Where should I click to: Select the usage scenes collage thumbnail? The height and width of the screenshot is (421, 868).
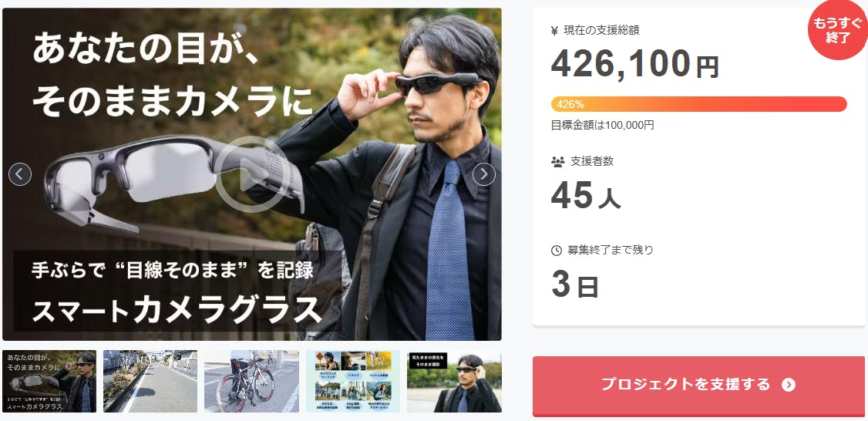click(352, 381)
